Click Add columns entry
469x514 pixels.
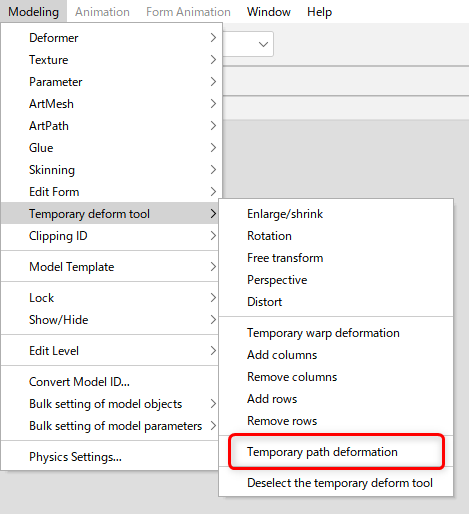(336, 355)
